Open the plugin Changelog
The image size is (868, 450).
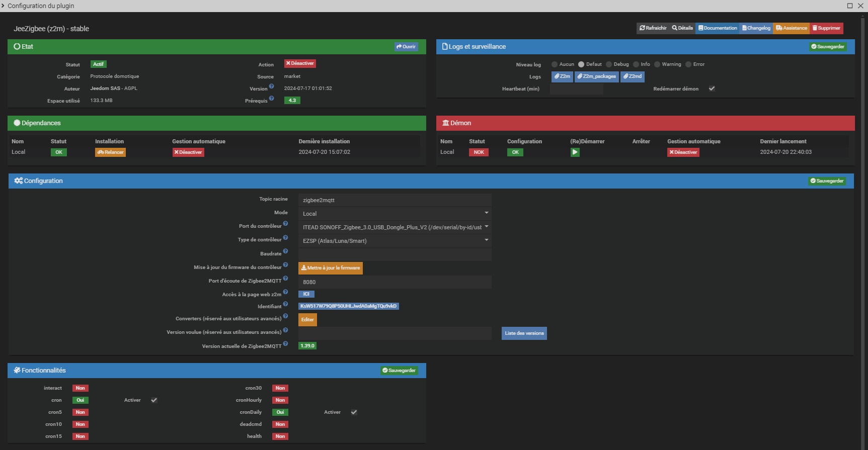coord(756,28)
